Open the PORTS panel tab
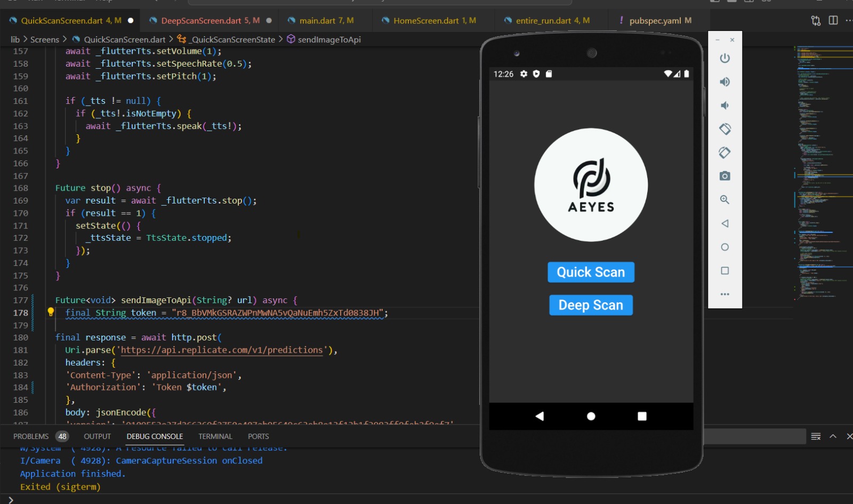This screenshot has width=853, height=504. [x=259, y=436]
